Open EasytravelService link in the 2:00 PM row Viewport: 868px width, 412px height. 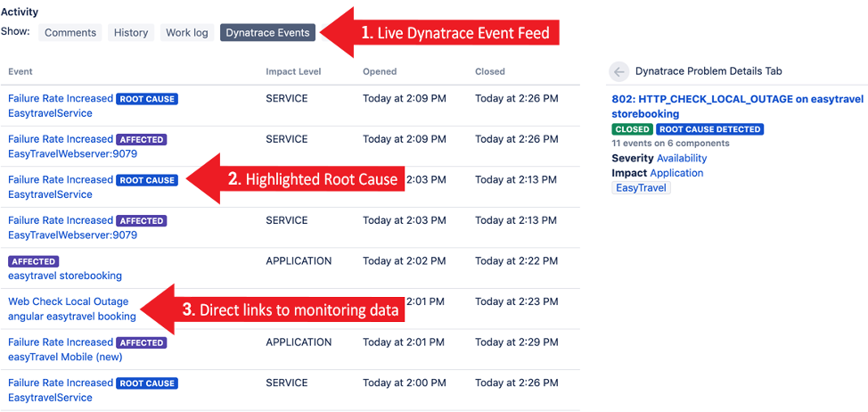coord(51,398)
